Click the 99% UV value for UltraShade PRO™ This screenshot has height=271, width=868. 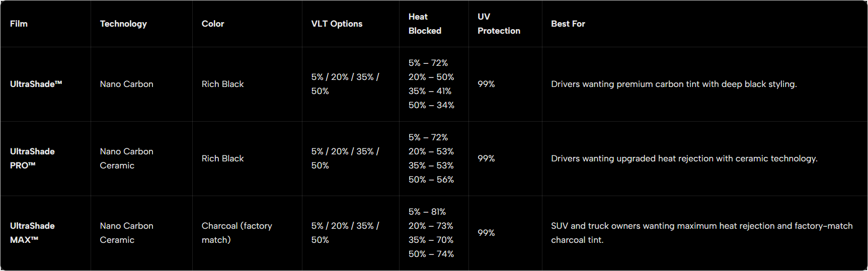(x=486, y=158)
